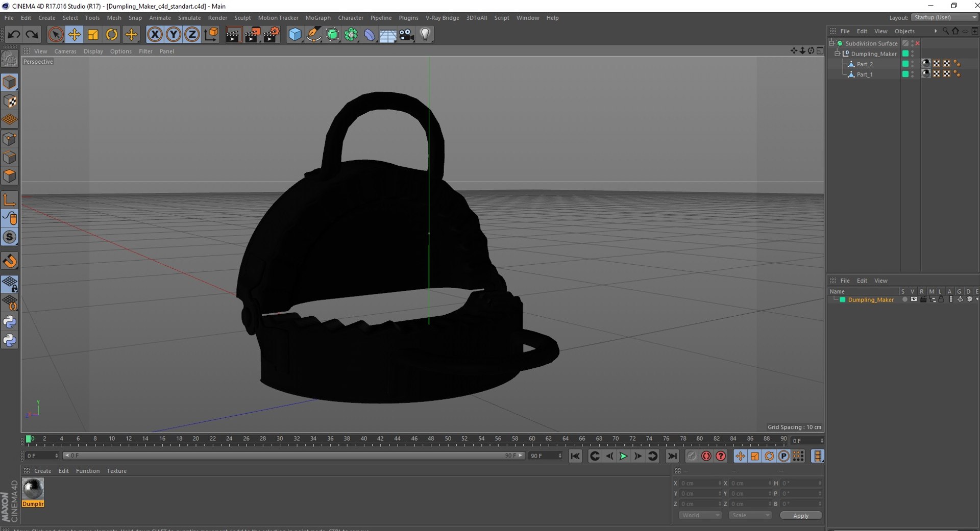980x531 pixels.
Task: Click the Dumpling material thumbnail
Action: coord(33,489)
